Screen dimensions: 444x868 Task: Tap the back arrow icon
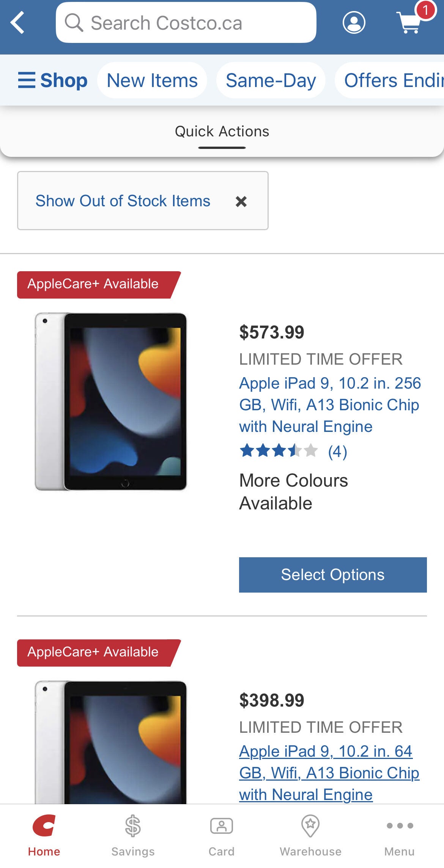[18, 23]
